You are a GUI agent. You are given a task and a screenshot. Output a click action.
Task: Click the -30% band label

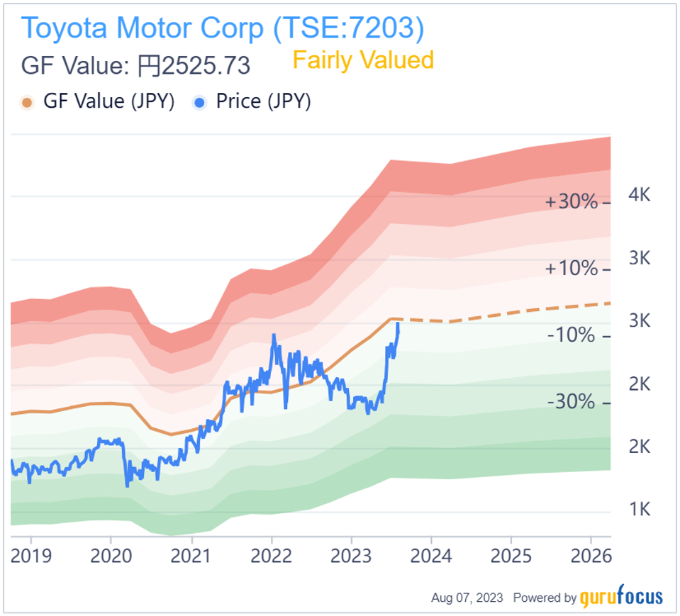click(x=571, y=402)
